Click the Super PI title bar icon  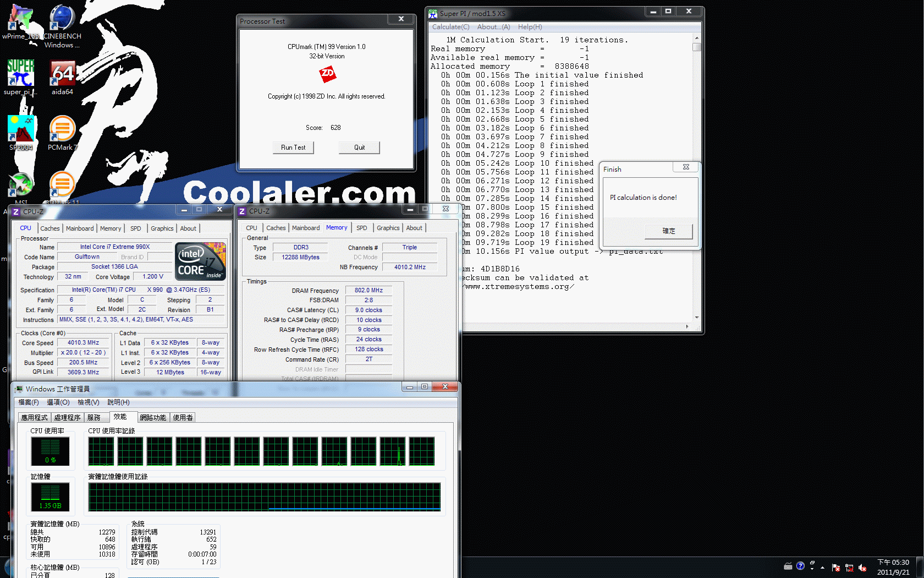(x=433, y=13)
